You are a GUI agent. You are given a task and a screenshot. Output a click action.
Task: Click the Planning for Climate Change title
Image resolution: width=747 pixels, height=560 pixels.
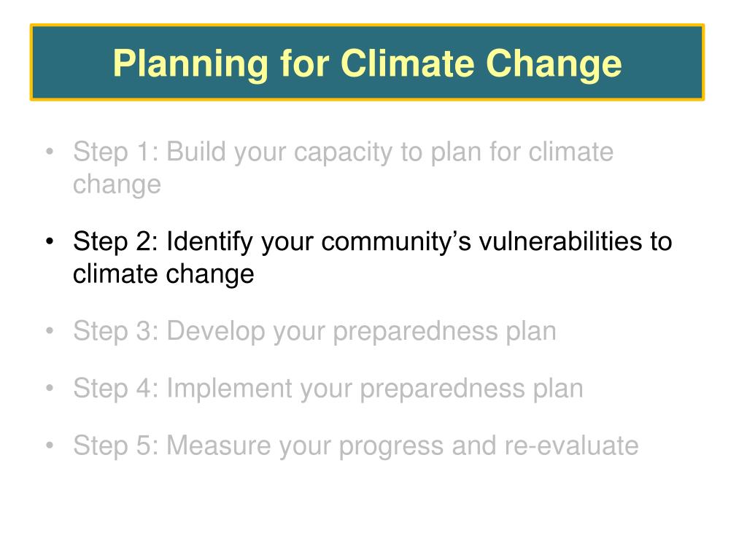coord(368,63)
